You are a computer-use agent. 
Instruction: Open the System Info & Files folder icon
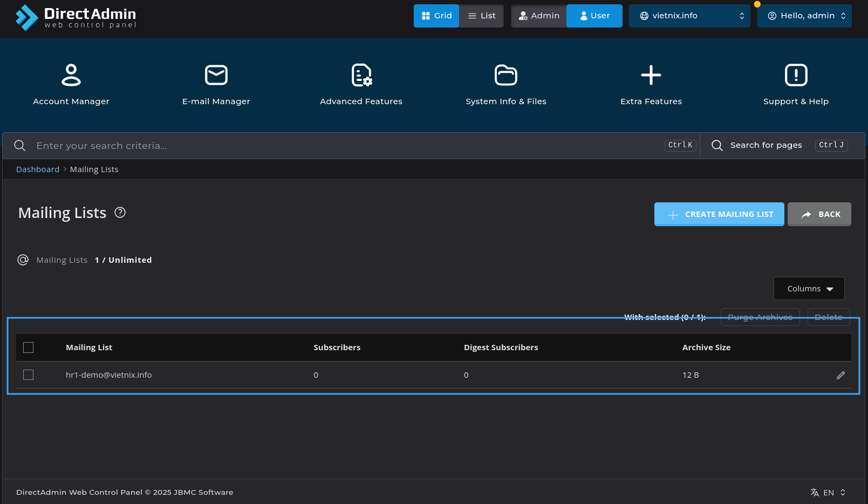point(505,75)
